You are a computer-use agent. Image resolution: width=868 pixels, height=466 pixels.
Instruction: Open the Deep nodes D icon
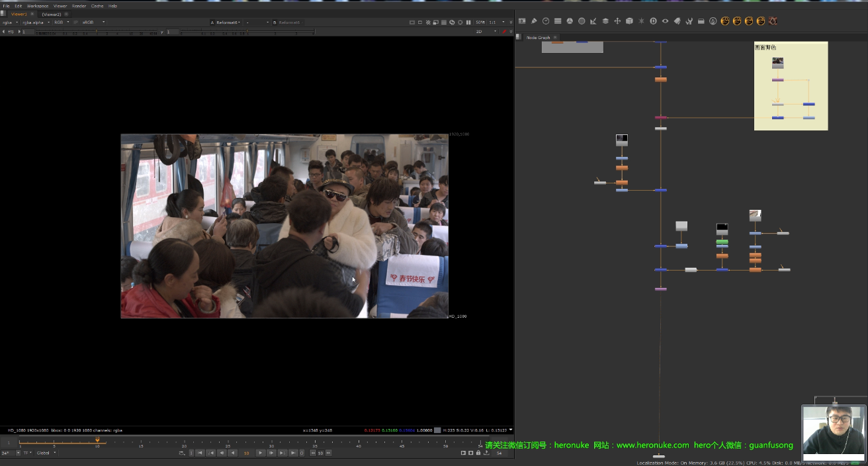[x=653, y=21]
